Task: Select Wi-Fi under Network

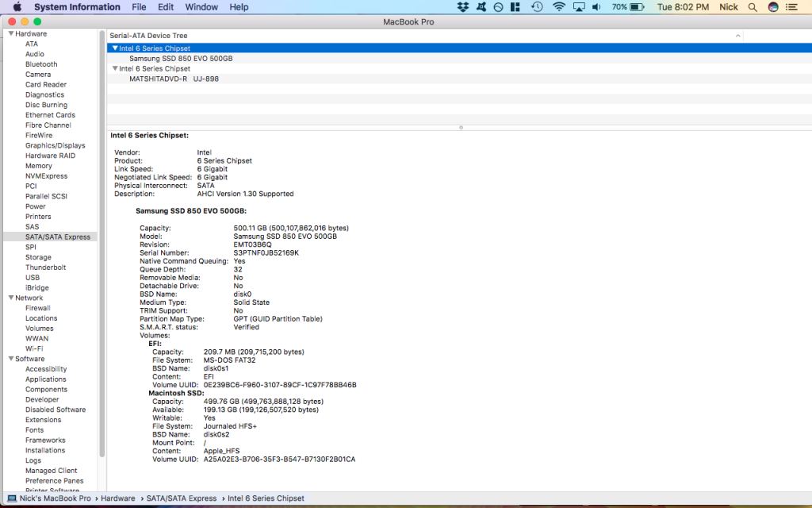Action: tap(34, 348)
